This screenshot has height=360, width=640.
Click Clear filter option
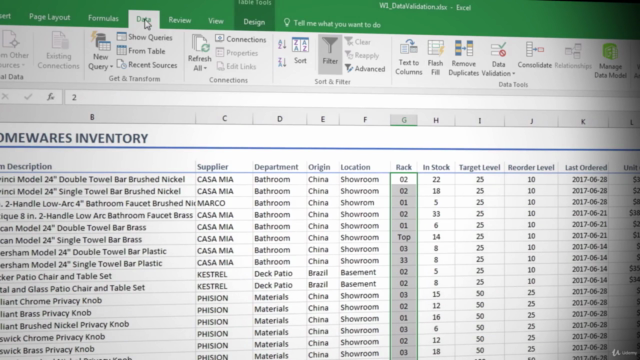coord(358,42)
